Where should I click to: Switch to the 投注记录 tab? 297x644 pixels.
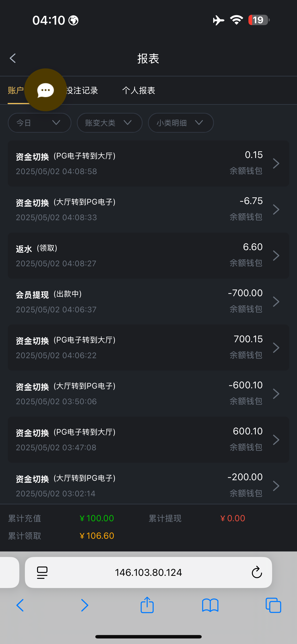pyautogui.click(x=82, y=91)
